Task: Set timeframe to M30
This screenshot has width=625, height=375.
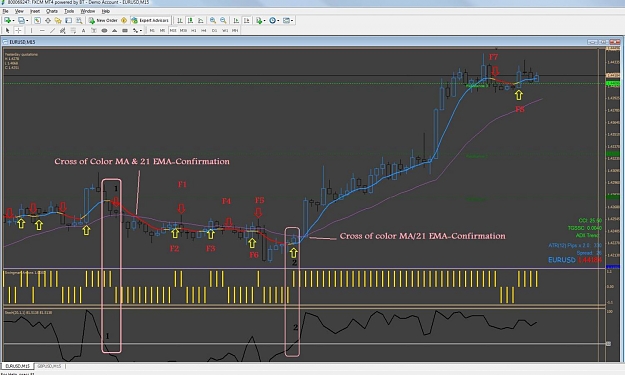Action: 183,30
